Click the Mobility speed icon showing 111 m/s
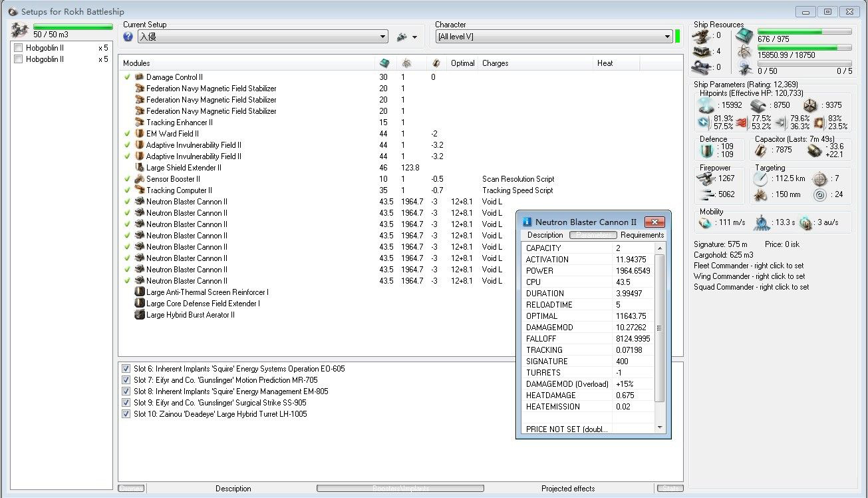 coord(706,222)
